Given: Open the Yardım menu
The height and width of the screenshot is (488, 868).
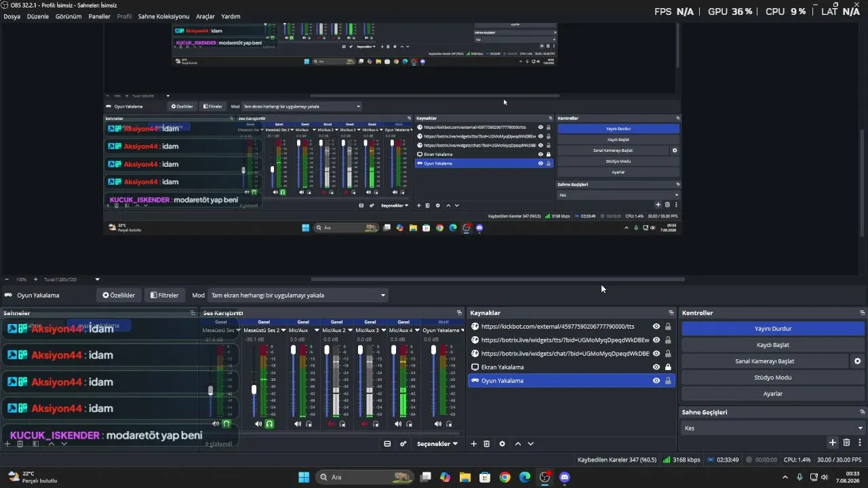Looking at the screenshot, I should (231, 16).
